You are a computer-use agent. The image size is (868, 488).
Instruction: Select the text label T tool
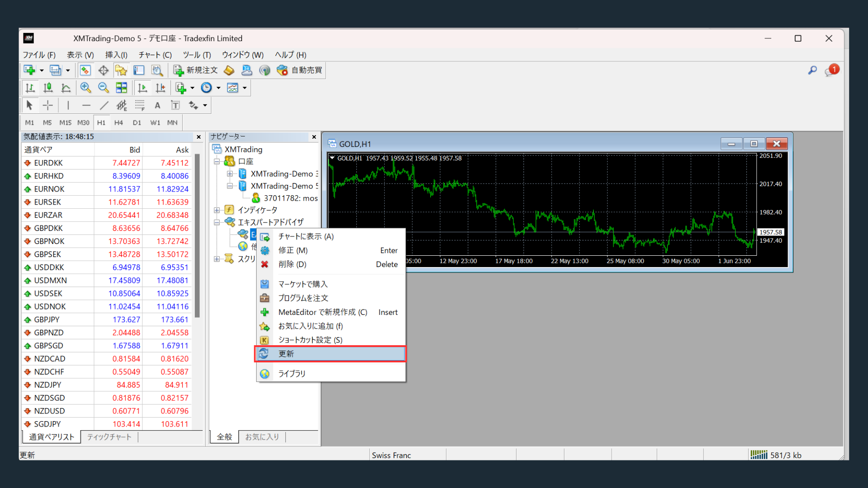(175, 105)
